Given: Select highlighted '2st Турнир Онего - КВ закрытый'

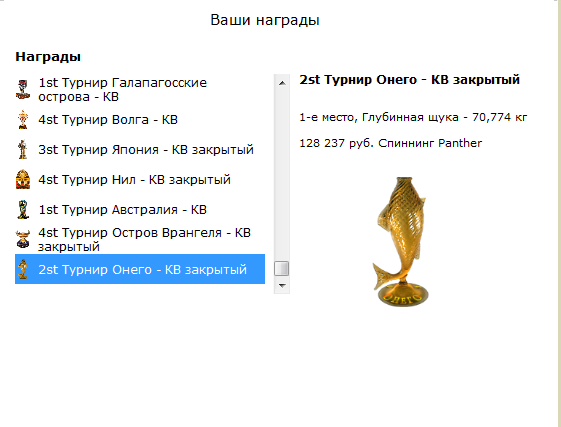Looking at the screenshot, I should [140, 269].
